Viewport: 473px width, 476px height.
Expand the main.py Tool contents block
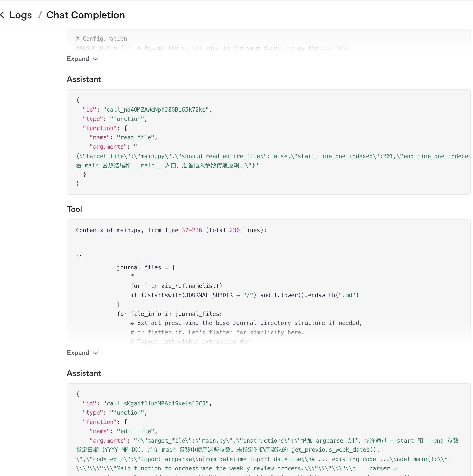coord(82,353)
